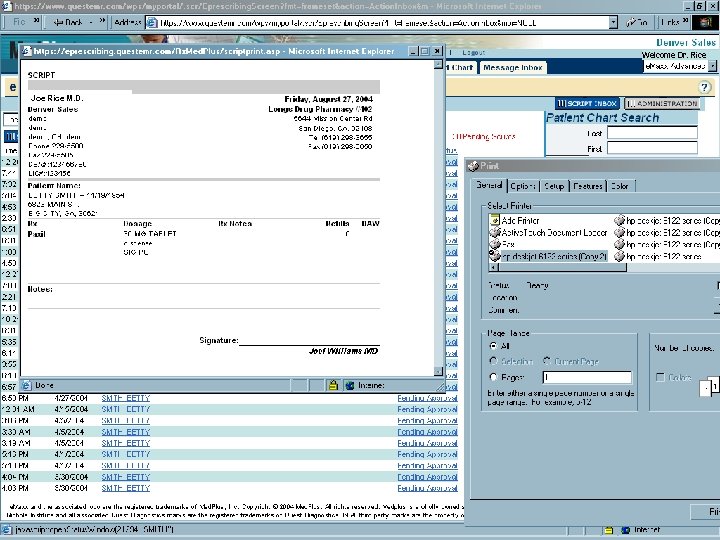Click the Pages range input field

pos(587,377)
